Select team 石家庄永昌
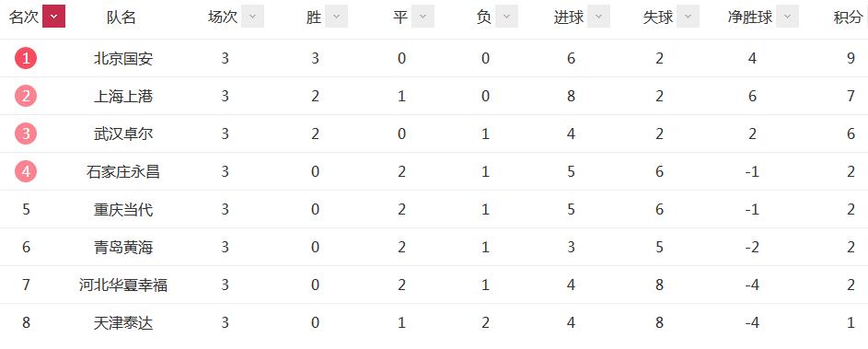 (x=123, y=171)
